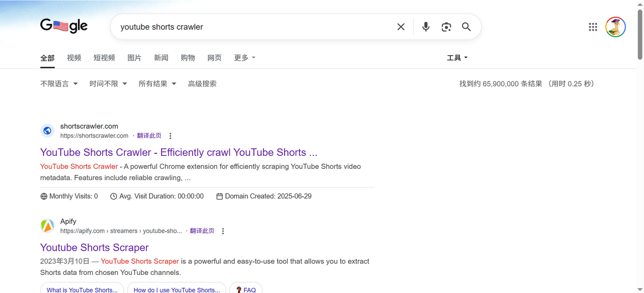This screenshot has width=644, height=293.
Task: Open the Google logo homepage link
Action: click(x=64, y=26)
